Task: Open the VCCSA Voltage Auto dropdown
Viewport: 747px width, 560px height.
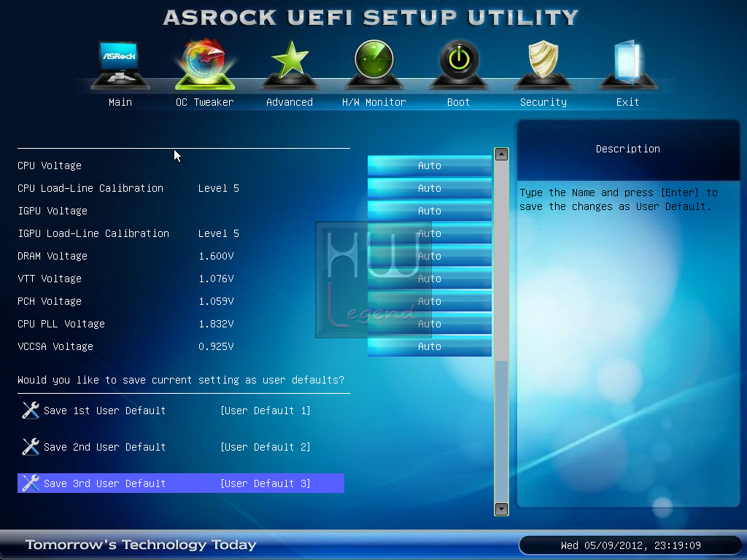Action: click(x=429, y=346)
